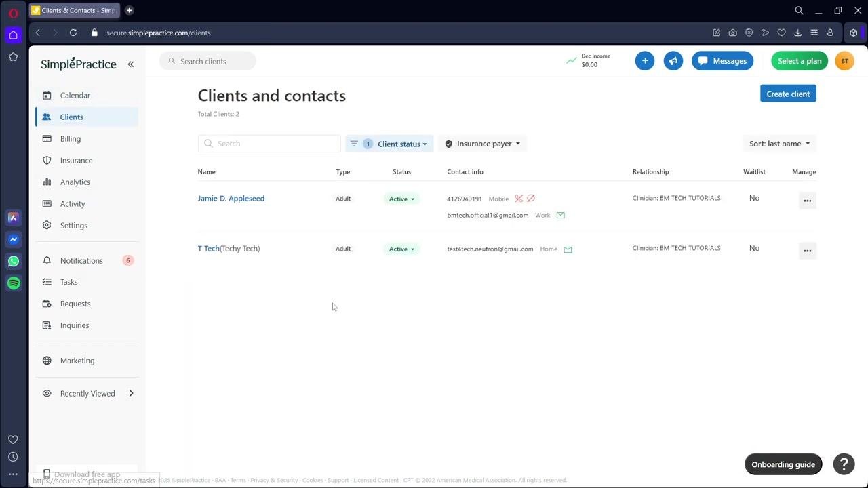Open WhatsApp in Opera sidebar
868x488 pixels.
pos(14,261)
